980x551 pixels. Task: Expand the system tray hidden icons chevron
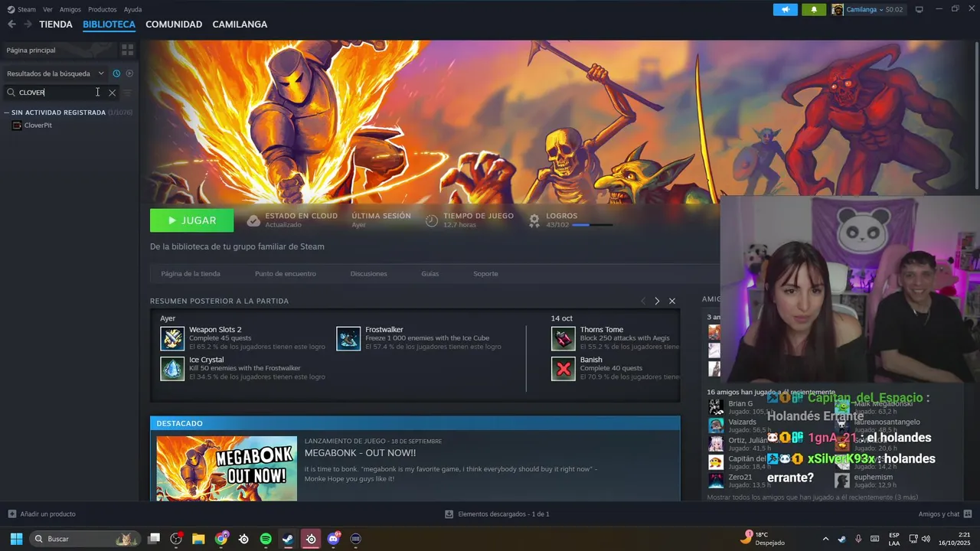click(x=825, y=539)
